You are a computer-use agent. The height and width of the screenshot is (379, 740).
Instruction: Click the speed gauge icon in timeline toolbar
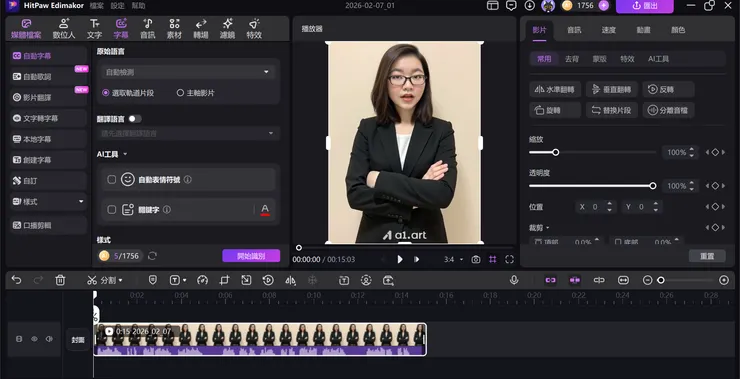[x=202, y=280]
